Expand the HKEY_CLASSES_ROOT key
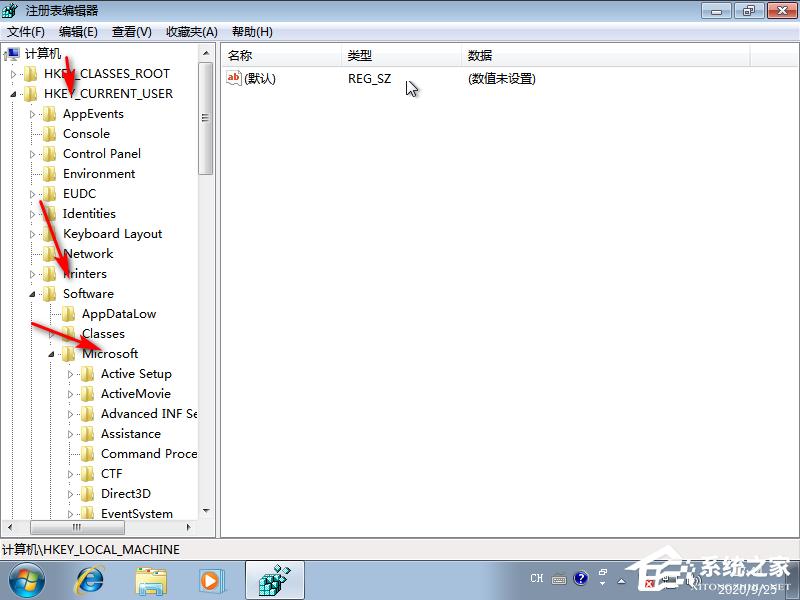 tap(13, 74)
